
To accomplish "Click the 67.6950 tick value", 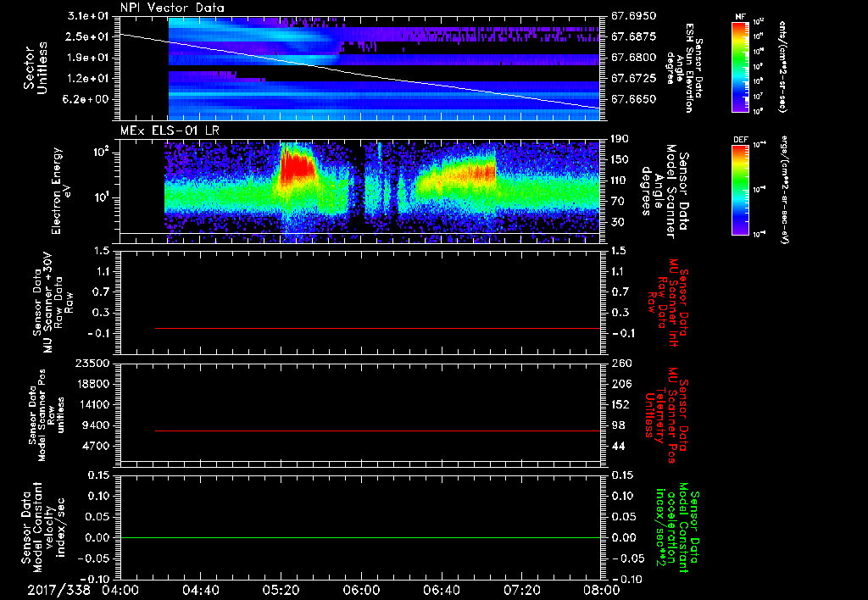I will click(x=634, y=15).
